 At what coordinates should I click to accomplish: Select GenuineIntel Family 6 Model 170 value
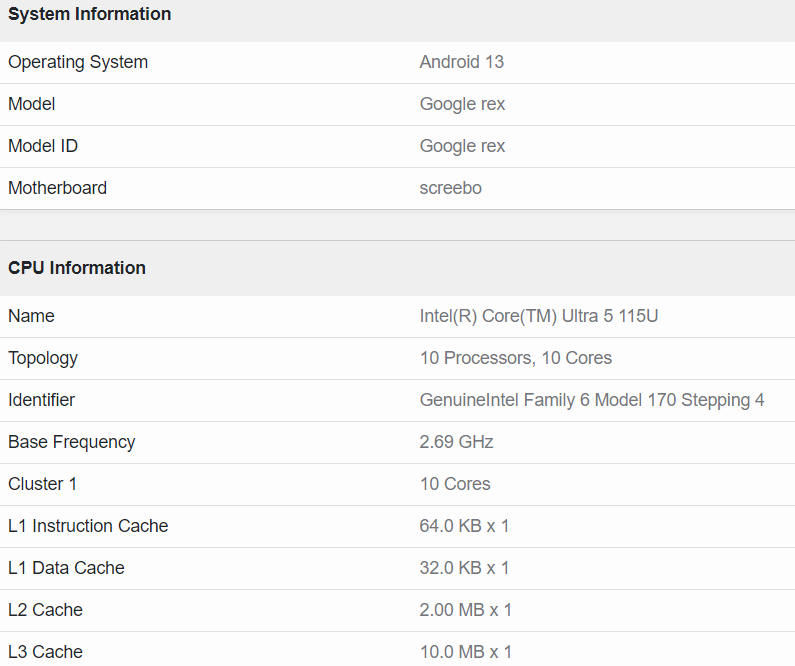[x=592, y=400]
